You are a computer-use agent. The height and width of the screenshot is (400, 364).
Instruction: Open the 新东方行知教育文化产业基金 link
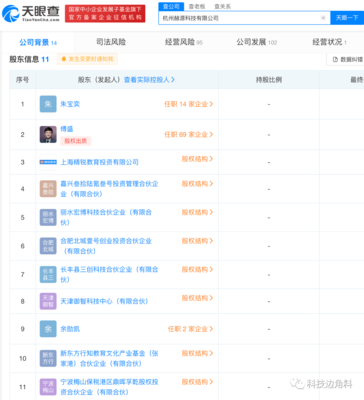(109, 358)
